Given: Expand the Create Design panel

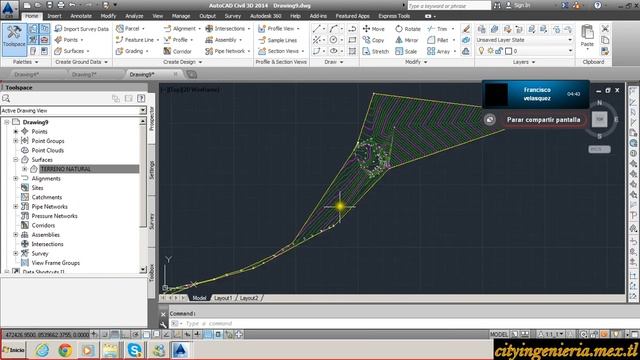Looking at the screenshot, I should pyautogui.click(x=182, y=62).
